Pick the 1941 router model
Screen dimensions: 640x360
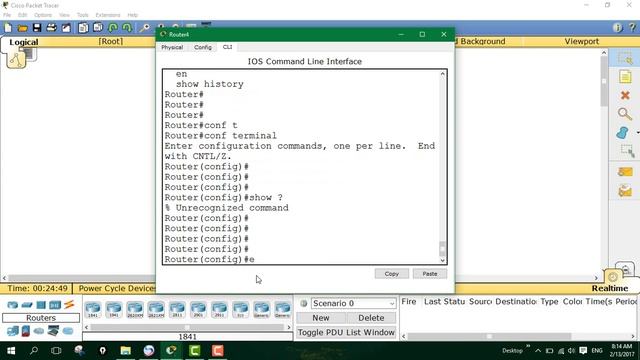(x=114, y=309)
